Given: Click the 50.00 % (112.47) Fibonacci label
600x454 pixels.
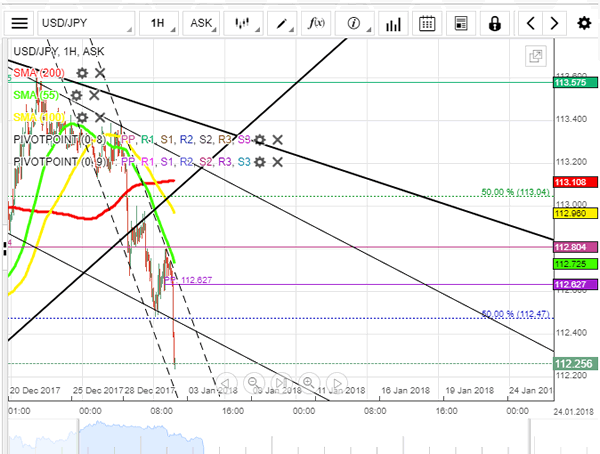Looking at the screenshot, I should coord(515,314).
